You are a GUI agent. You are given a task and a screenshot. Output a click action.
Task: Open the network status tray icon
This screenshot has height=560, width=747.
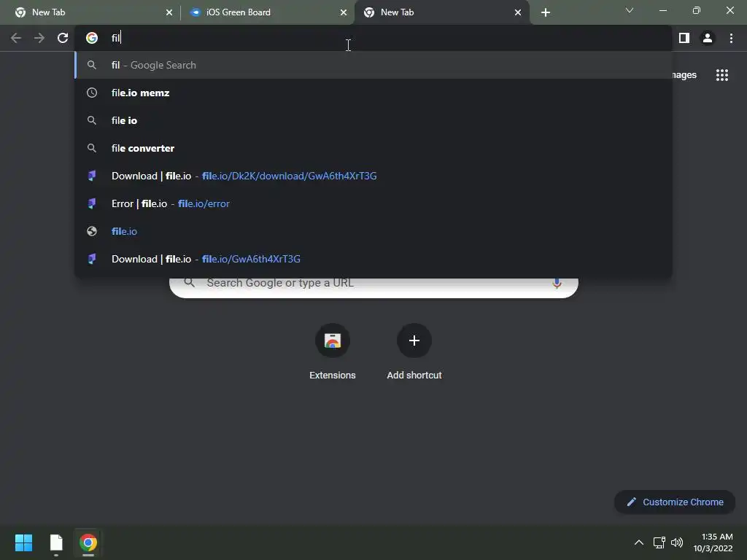click(x=659, y=542)
